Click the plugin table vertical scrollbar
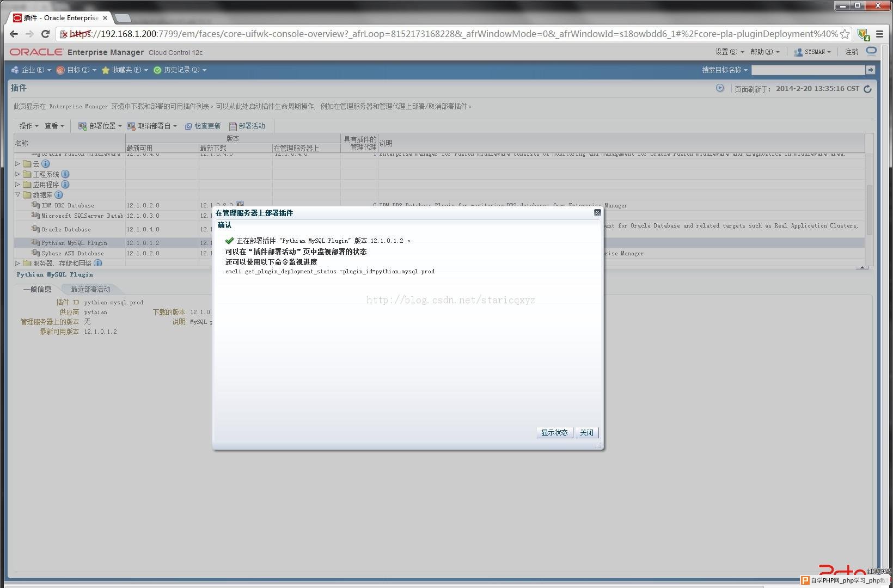 (x=869, y=210)
